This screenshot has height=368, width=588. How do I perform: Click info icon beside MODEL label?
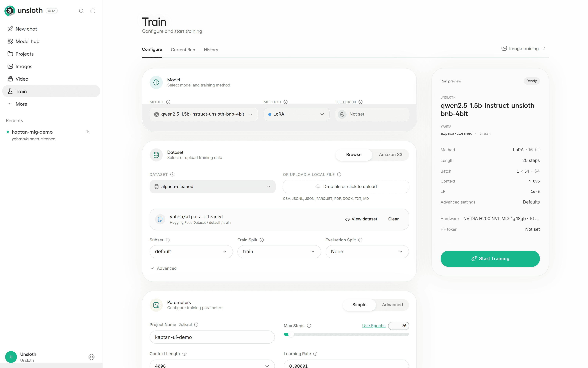point(168,102)
